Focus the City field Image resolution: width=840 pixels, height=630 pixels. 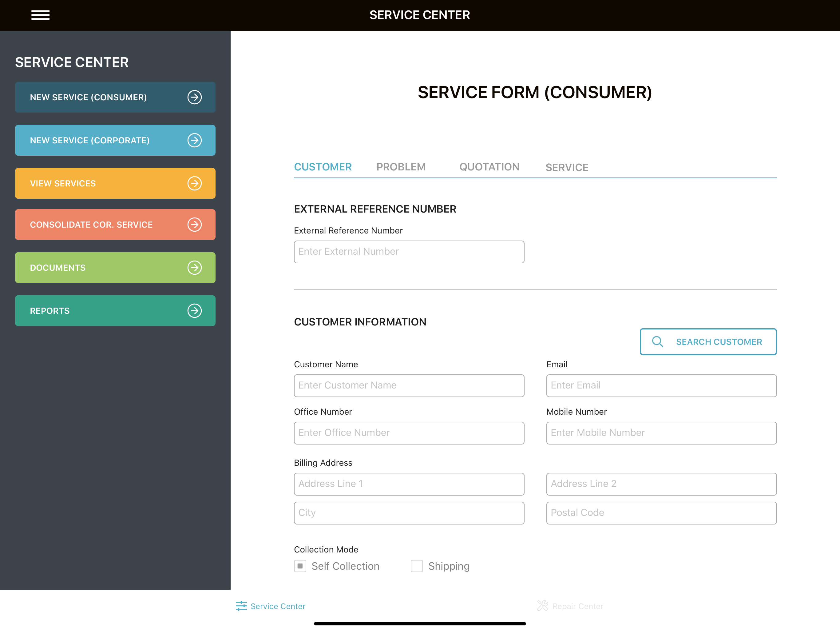pos(409,512)
